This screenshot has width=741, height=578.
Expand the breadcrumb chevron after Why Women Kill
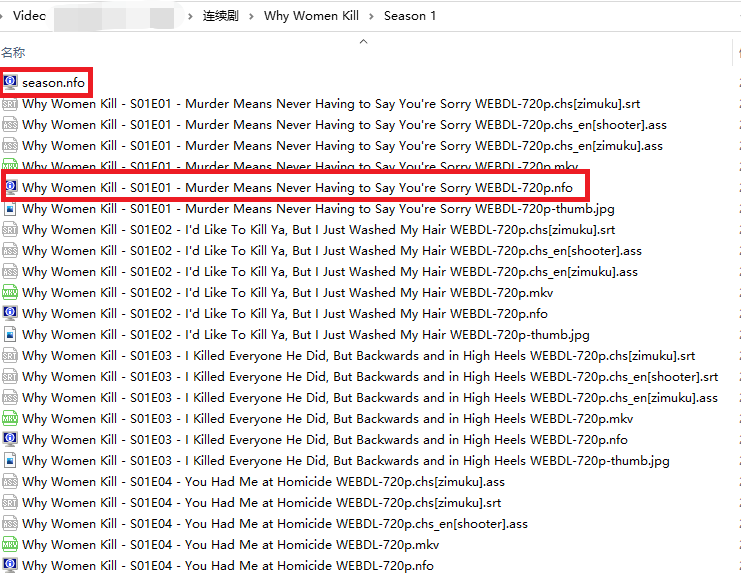(x=370, y=16)
